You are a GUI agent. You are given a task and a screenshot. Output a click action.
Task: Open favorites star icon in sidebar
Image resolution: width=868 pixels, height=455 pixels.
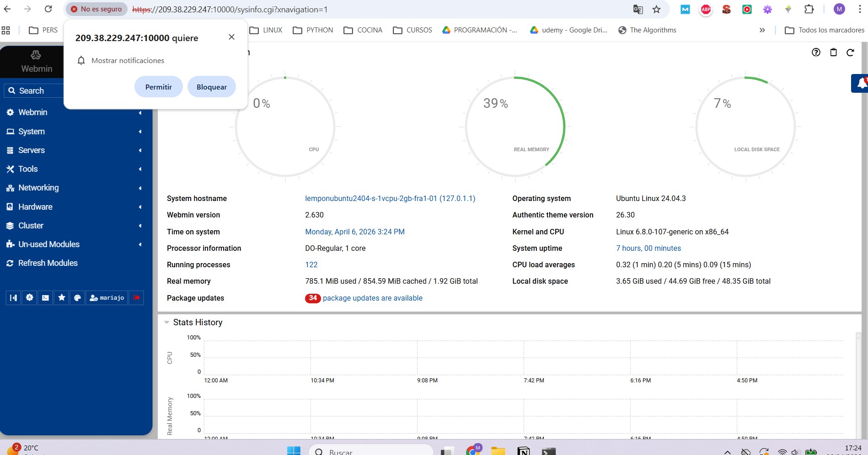(61, 298)
